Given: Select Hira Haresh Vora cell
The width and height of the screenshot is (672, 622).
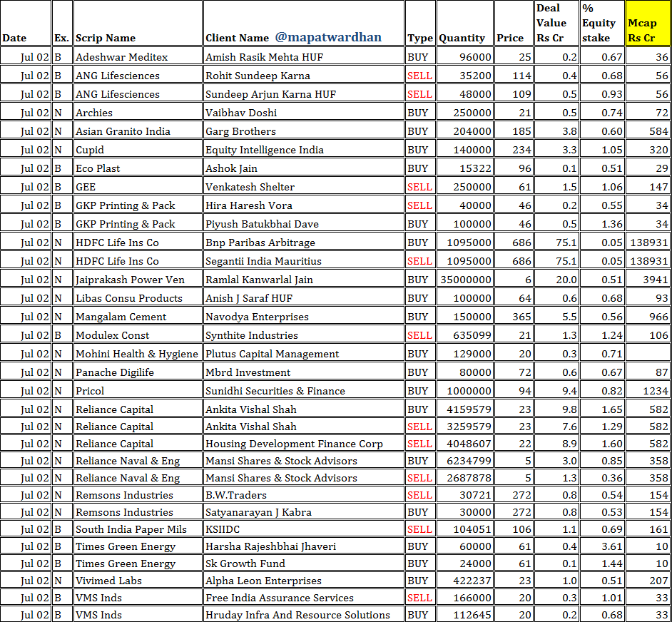Looking at the screenshot, I should pyautogui.click(x=304, y=205).
